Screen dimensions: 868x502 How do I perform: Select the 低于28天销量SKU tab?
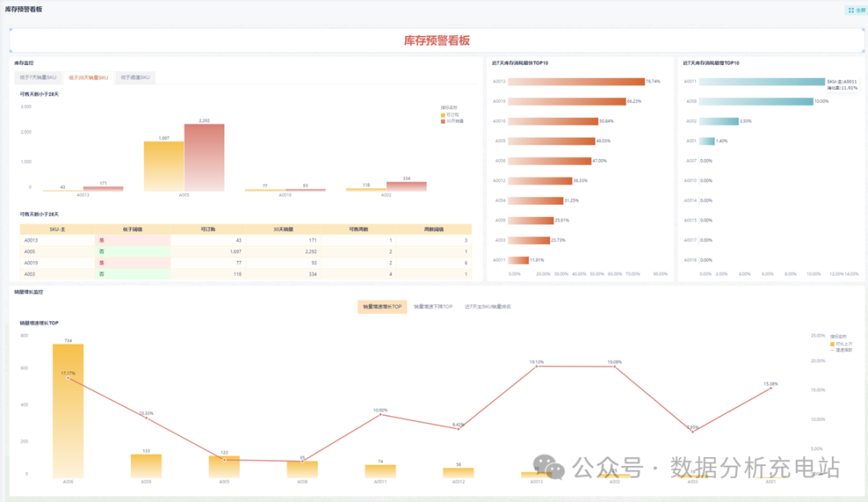(x=88, y=77)
